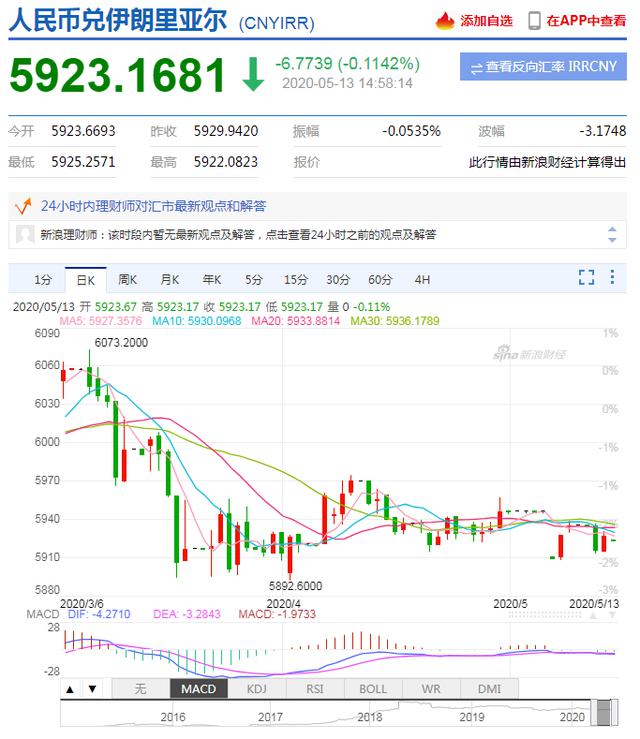Switch to the 年K chart tab
640x739 pixels.
(212, 280)
